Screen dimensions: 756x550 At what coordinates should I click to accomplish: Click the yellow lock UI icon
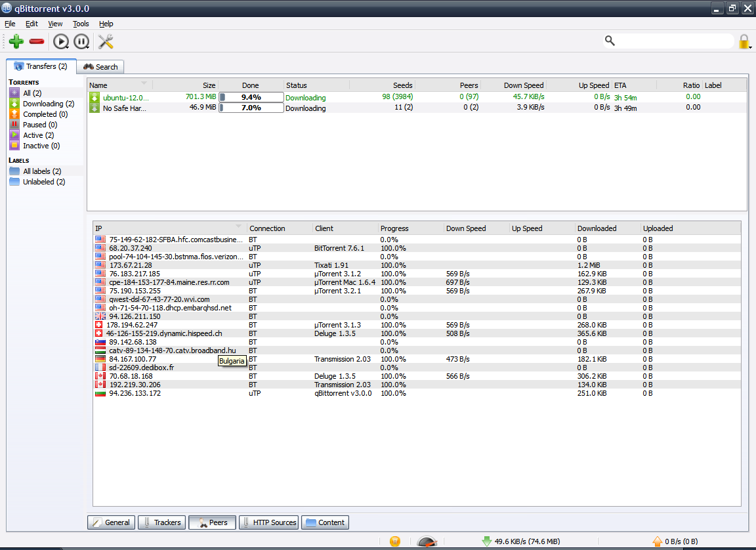744,41
